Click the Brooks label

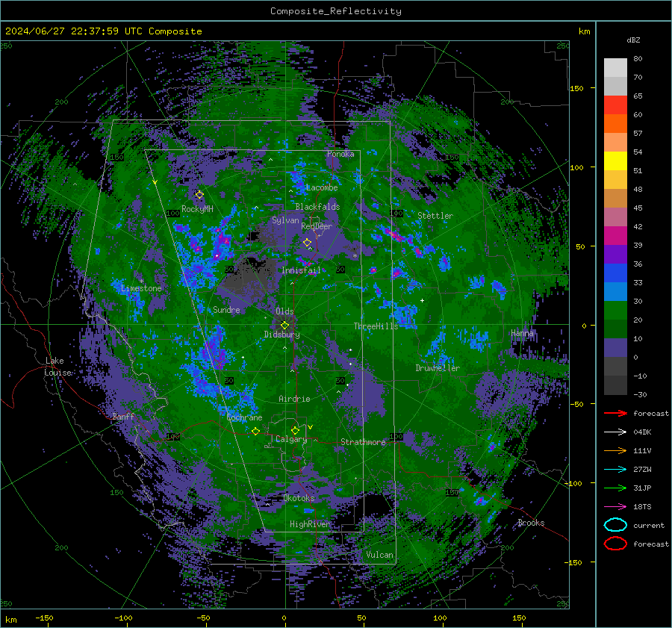pyautogui.click(x=531, y=523)
